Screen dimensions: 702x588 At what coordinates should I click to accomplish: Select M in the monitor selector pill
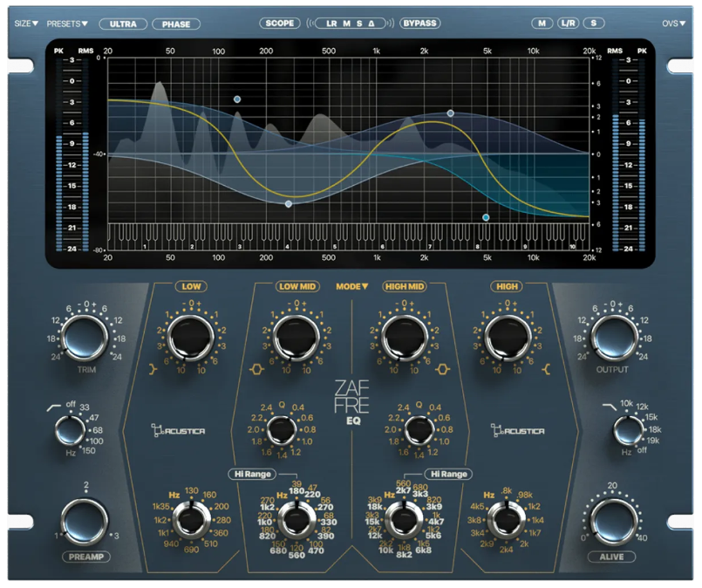pyautogui.click(x=346, y=24)
